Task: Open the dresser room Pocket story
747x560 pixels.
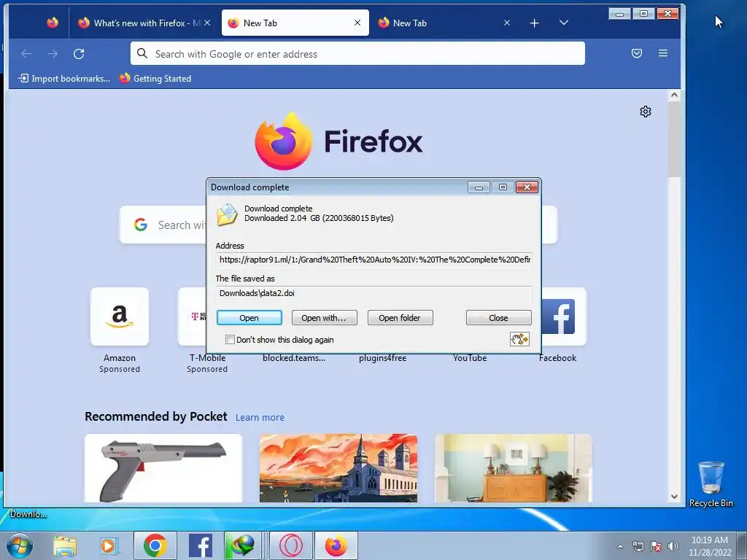Action: tap(514, 468)
